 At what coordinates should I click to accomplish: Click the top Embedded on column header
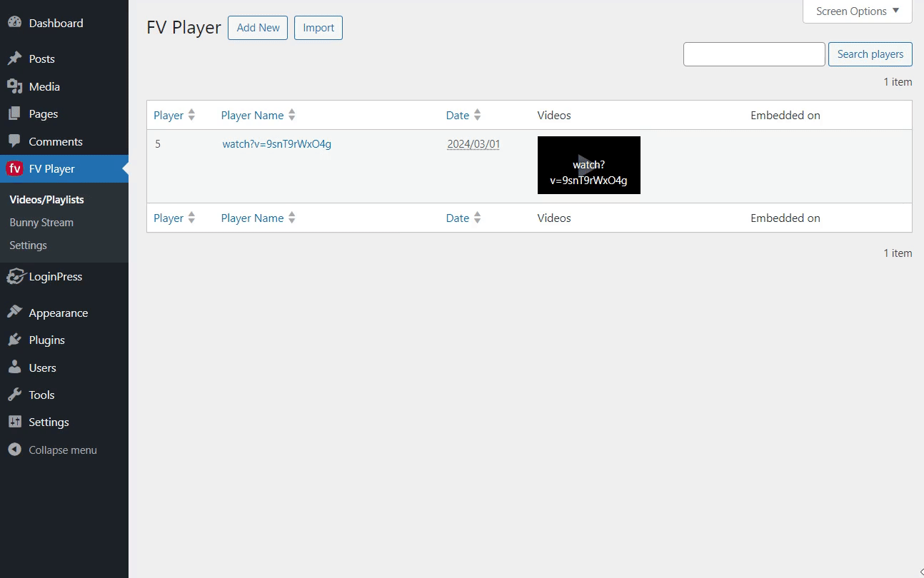pyautogui.click(x=785, y=115)
